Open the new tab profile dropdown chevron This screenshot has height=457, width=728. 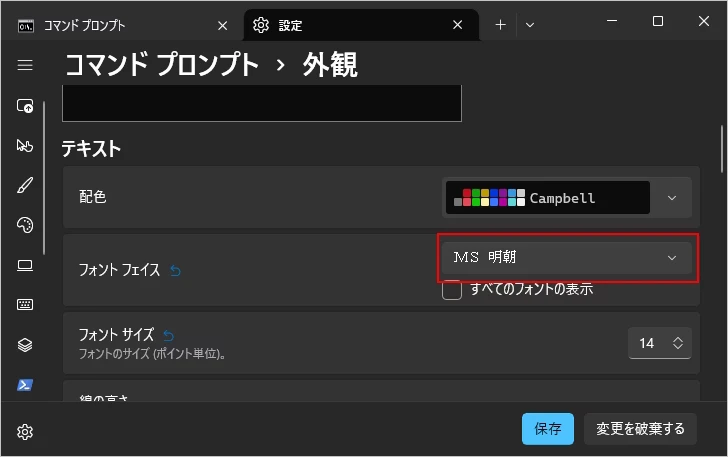tap(530, 25)
